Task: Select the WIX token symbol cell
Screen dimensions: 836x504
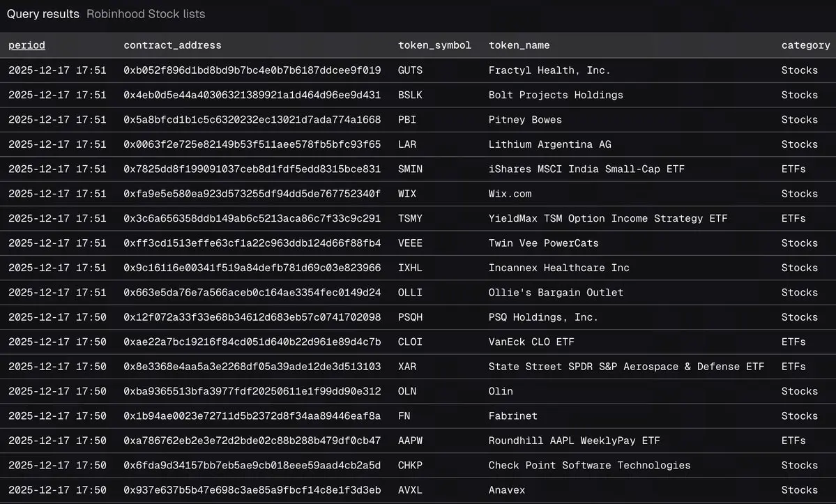Action: pos(406,193)
